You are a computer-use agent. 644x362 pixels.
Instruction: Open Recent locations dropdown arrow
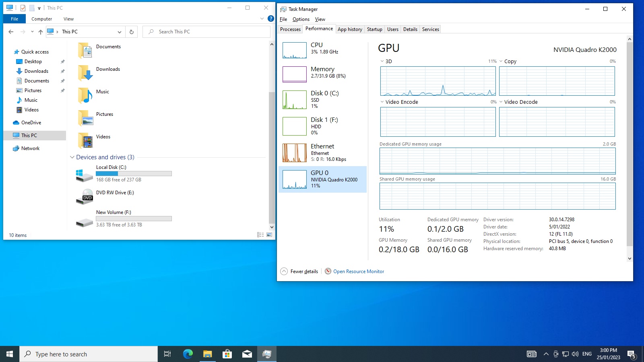32,32
